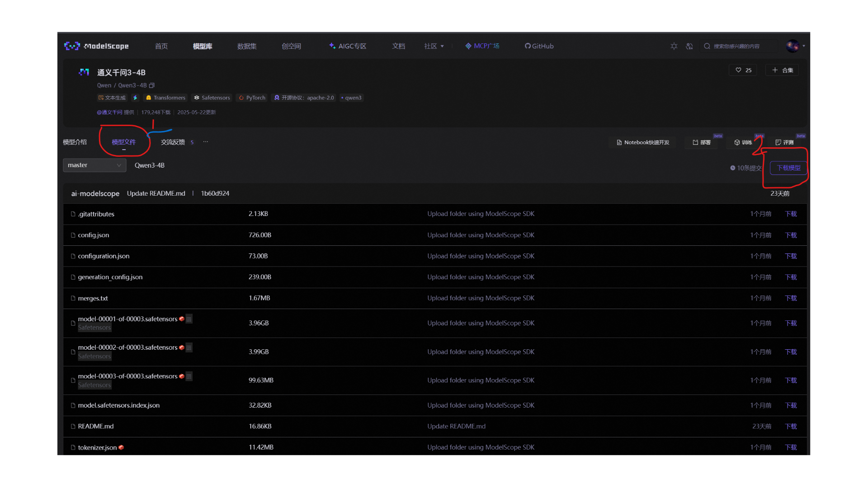Click the red icon beside tokenizer.json
This screenshot has width=868, height=488.
click(x=121, y=447)
